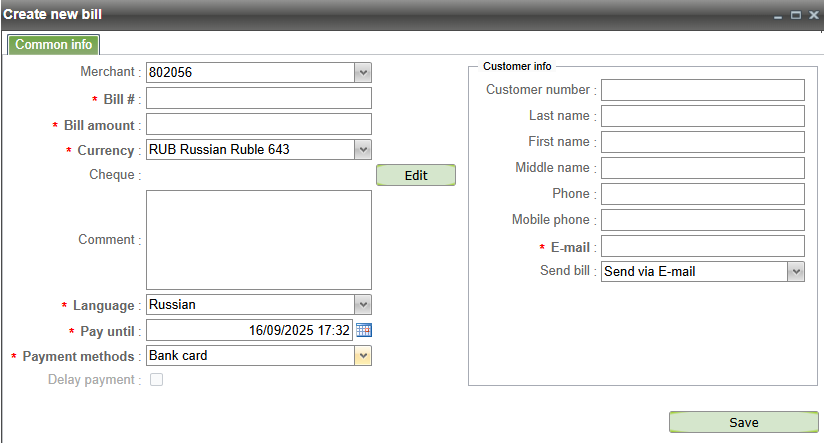Toggle the Delay payment checkbox
Screen dimensions: 824x443
coord(156,380)
